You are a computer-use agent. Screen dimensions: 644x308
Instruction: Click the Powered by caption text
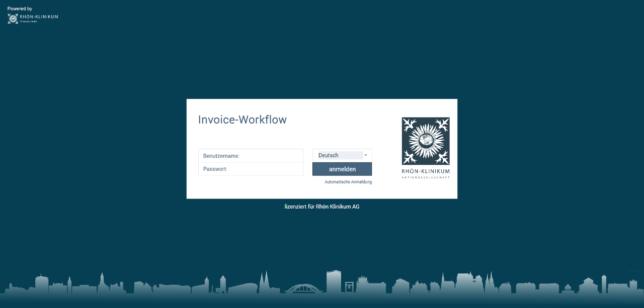[x=20, y=9]
